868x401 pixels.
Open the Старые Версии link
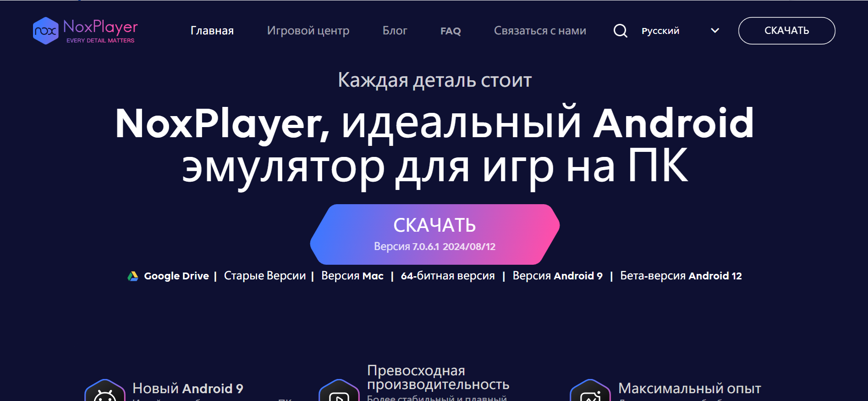click(x=265, y=276)
